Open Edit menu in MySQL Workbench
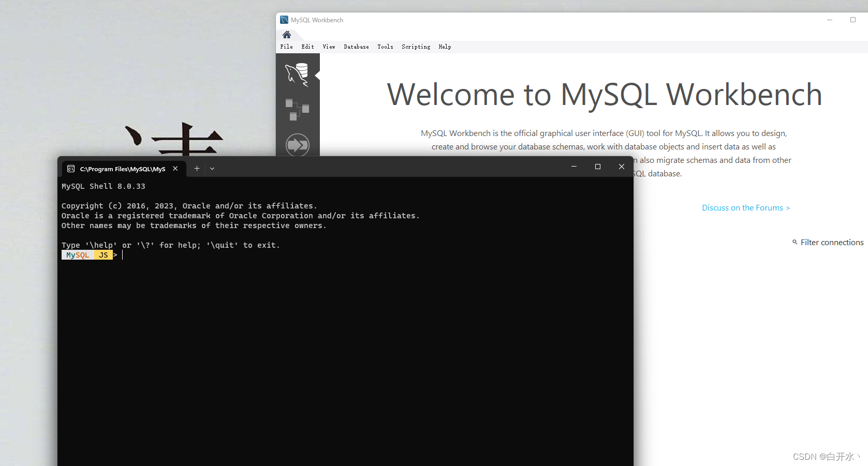This screenshot has width=868, height=466. (308, 47)
